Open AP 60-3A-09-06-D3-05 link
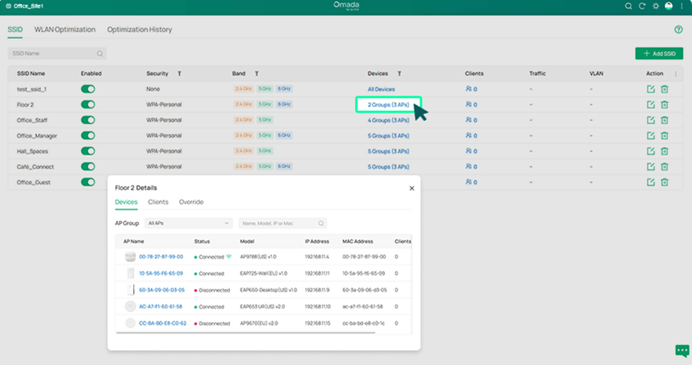The image size is (692, 365). 162,290
